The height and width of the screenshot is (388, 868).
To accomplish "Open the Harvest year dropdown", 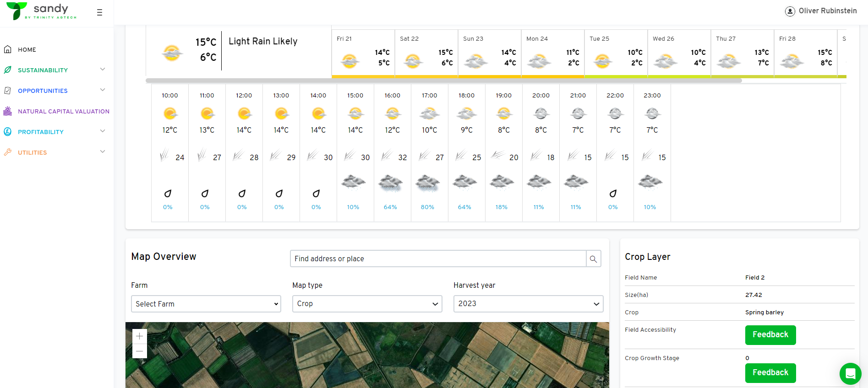I will click(x=528, y=304).
